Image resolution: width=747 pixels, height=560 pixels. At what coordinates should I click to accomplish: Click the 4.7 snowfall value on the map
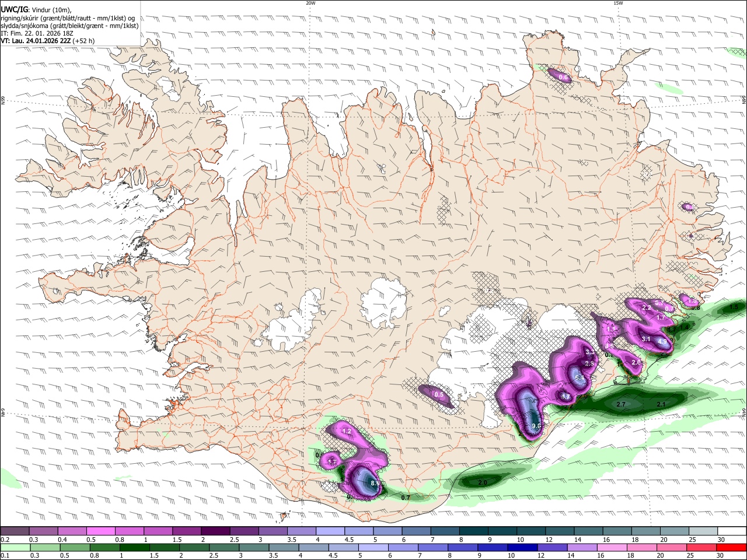tap(566, 397)
